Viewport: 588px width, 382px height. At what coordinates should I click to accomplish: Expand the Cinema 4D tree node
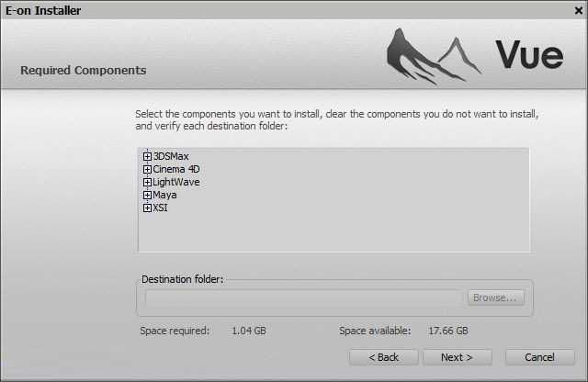pyautogui.click(x=147, y=169)
